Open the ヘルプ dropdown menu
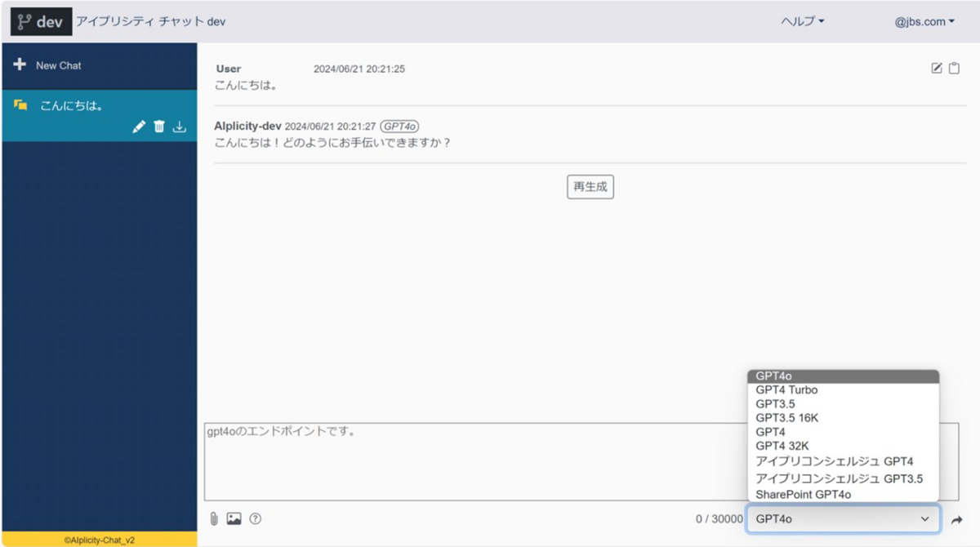Screen dimensions: 980x547 pos(802,22)
